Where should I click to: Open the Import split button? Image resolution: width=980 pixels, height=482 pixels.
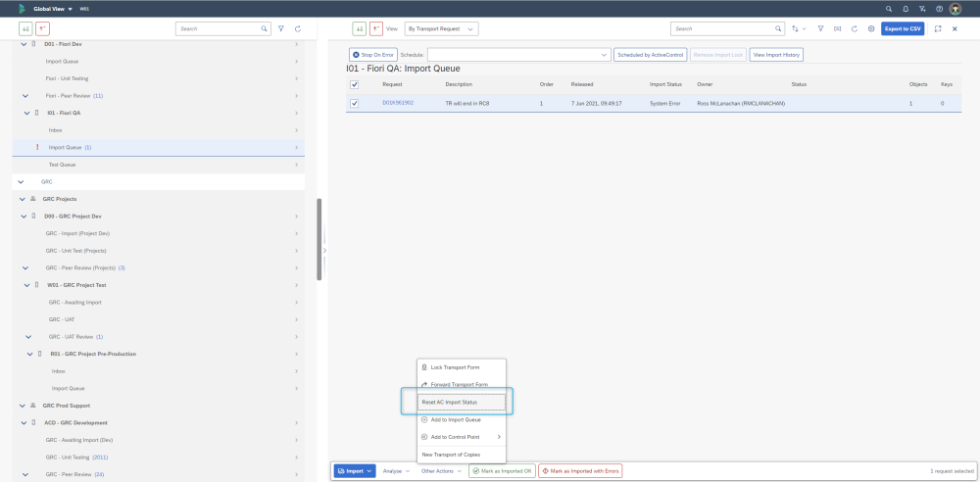click(355, 471)
